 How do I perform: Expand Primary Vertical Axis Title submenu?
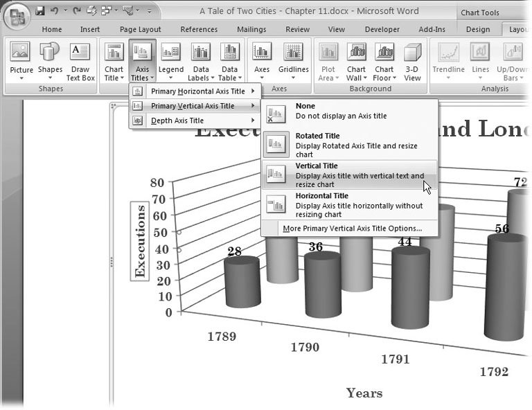point(195,106)
